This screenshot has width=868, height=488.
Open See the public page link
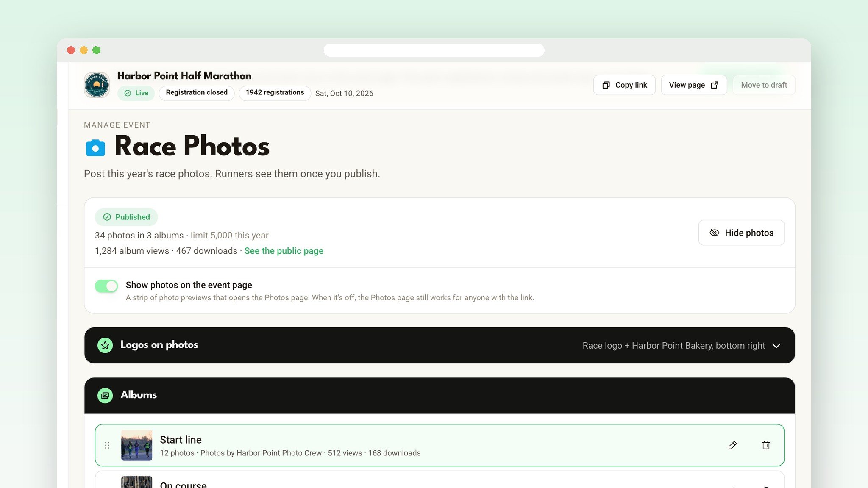pos(284,251)
